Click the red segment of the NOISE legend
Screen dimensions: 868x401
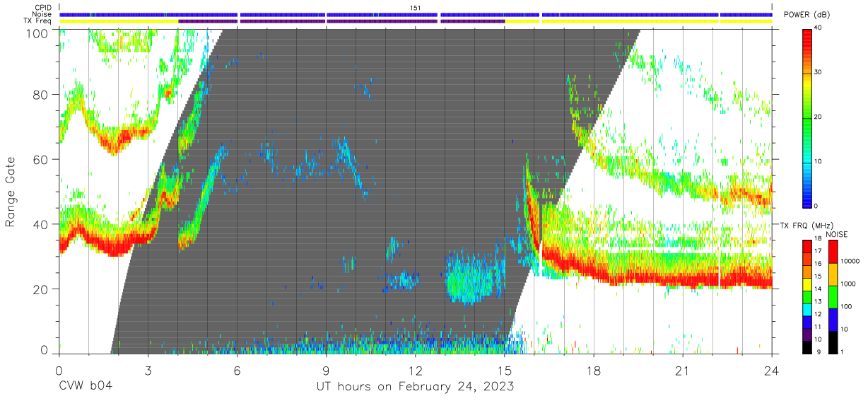click(x=833, y=252)
